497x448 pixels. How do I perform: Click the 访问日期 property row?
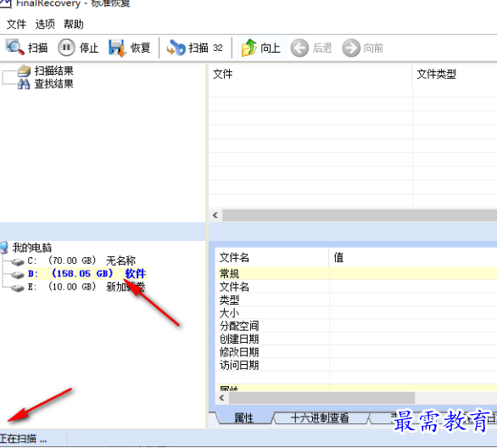pyautogui.click(x=356, y=365)
